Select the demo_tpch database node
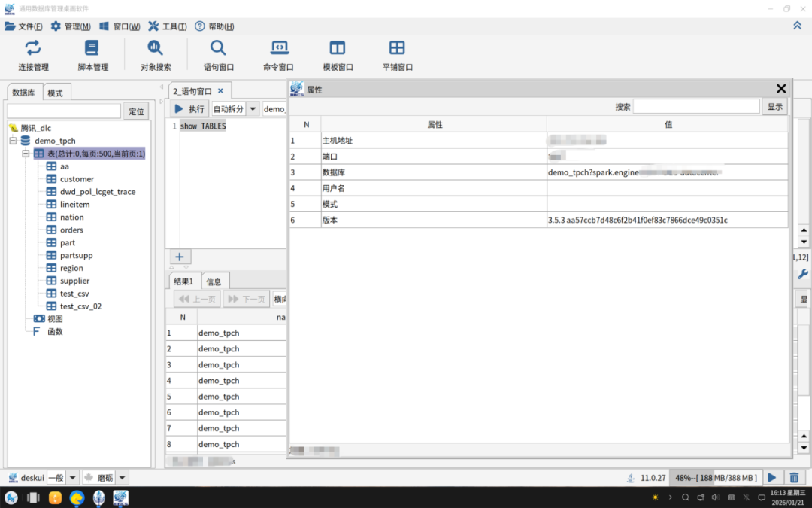This screenshot has height=508, width=812. 55,141
